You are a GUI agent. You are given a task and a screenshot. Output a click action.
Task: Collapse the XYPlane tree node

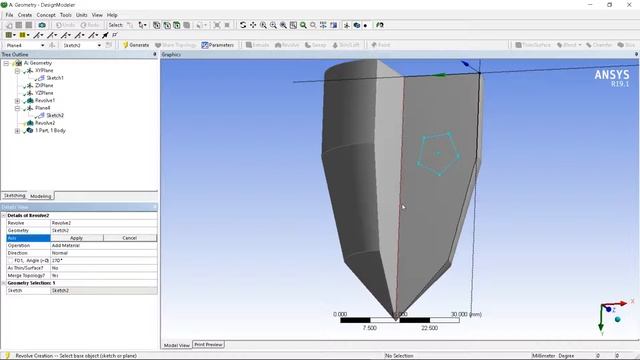17,71
